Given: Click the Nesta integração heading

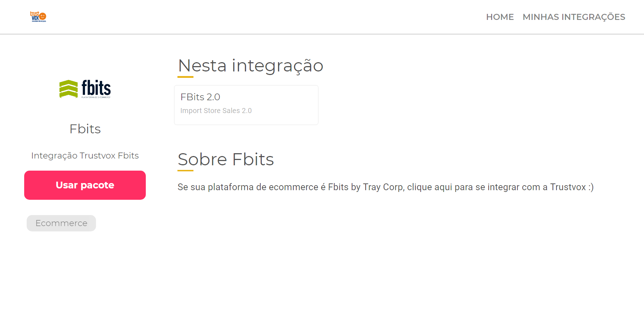Looking at the screenshot, I should (250, 66).
